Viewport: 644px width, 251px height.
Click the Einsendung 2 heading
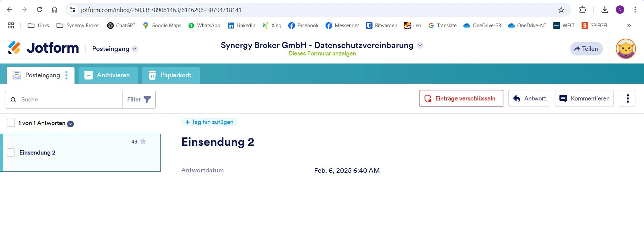click(218, 142)
